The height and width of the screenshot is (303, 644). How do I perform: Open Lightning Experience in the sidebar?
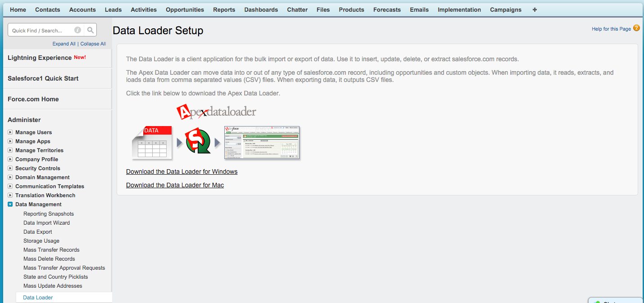coord(40,58)
